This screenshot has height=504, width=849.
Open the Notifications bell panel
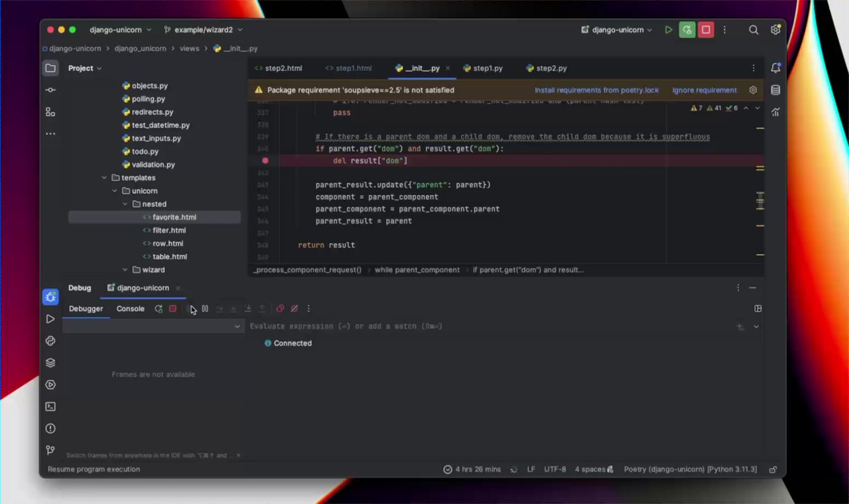(775, 68)
